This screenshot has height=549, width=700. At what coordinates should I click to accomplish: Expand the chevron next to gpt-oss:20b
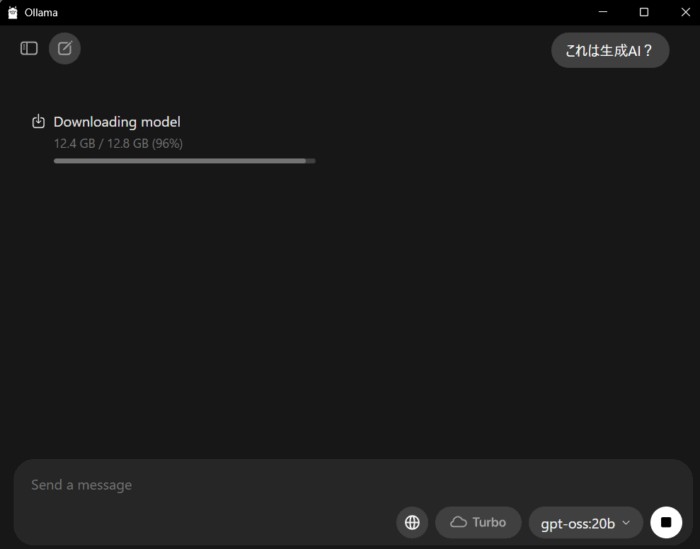tap(626, 523)
